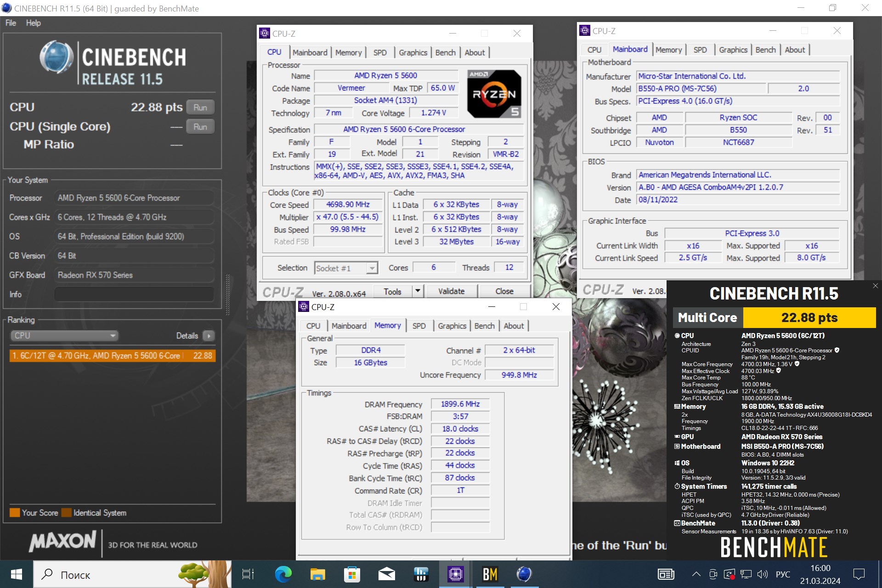The width and height of the screenshot is (882, 588).
Task: Switch to the Memory tab in the Mainboard CPU-Z window
Action: (x=668, y=50)
